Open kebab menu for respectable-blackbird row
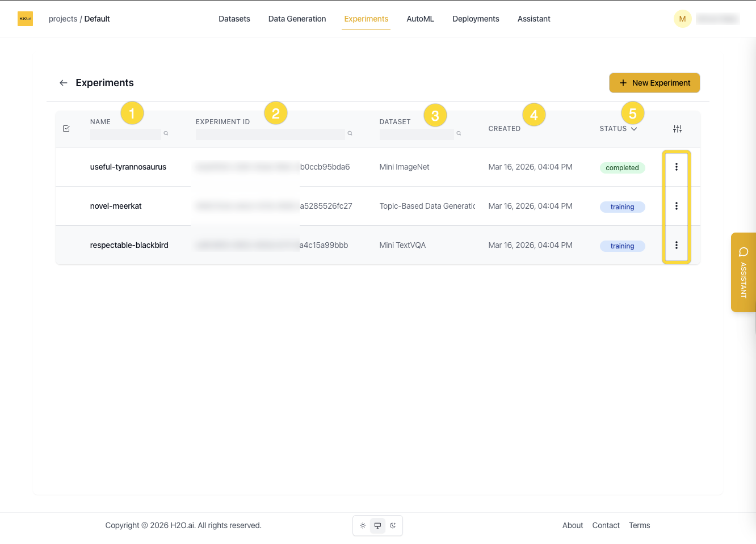 676,245
